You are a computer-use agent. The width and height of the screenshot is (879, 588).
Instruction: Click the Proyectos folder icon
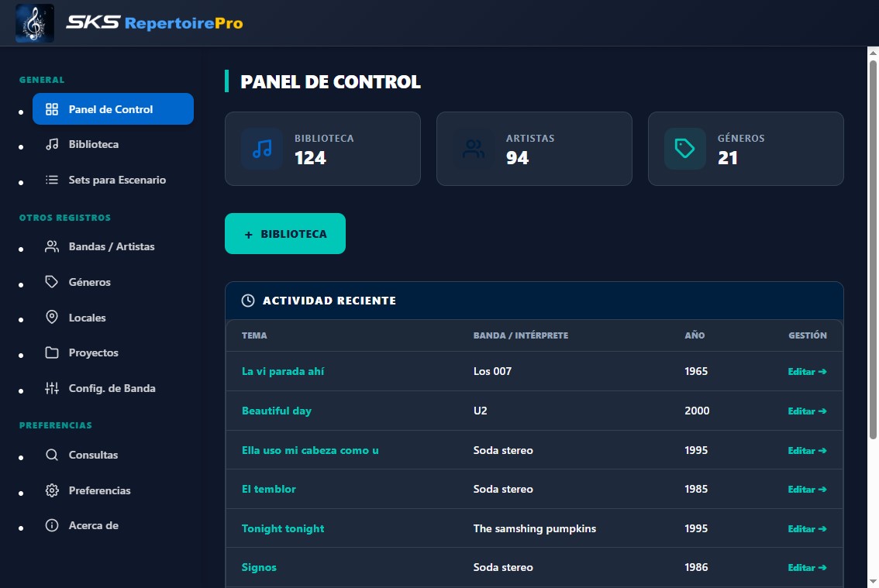51,352
